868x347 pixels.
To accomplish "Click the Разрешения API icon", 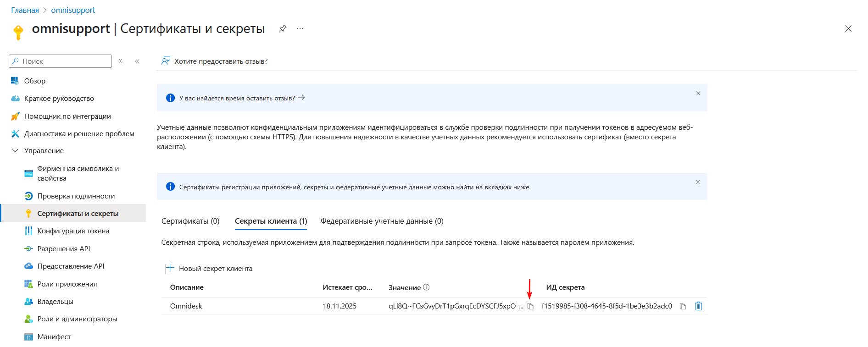I will coord(28,249).
